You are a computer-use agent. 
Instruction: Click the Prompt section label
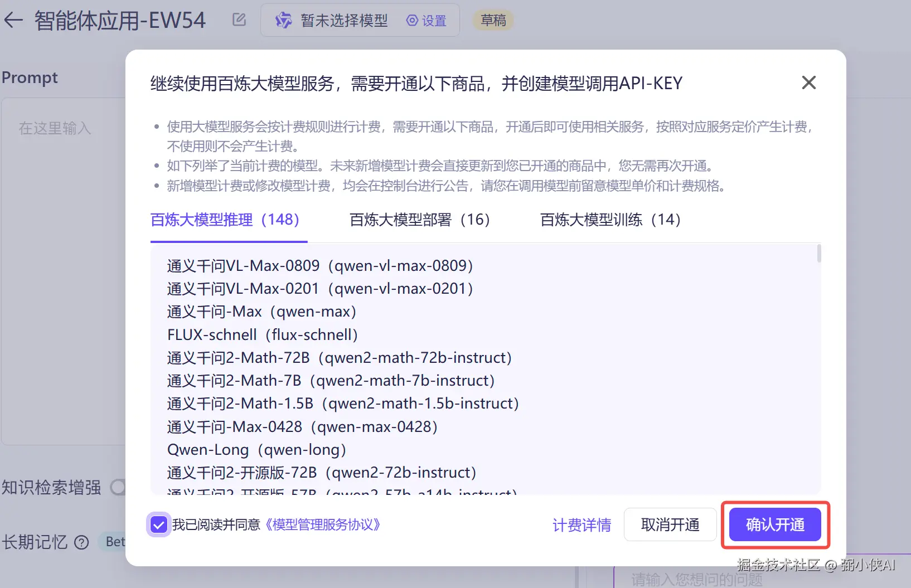coord(30,77)
